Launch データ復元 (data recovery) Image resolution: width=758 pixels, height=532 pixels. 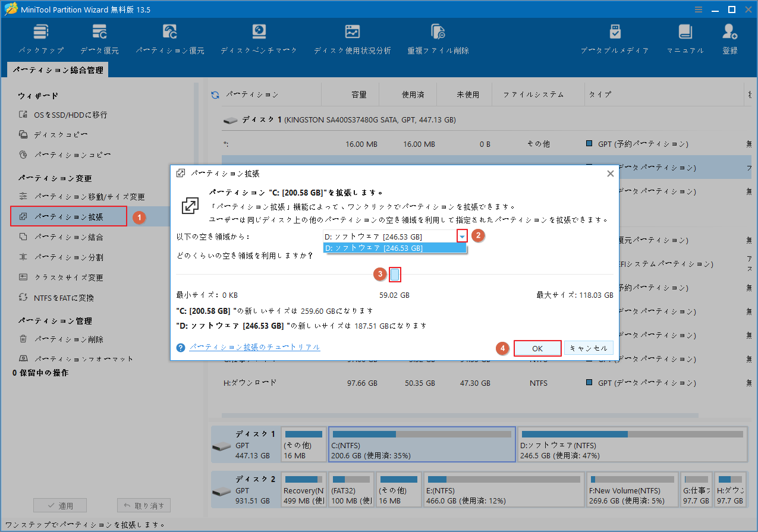pos(99,37)
